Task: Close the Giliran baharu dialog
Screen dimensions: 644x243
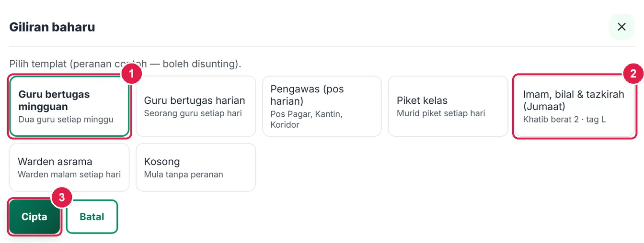Action: click(x=621, y=27)
